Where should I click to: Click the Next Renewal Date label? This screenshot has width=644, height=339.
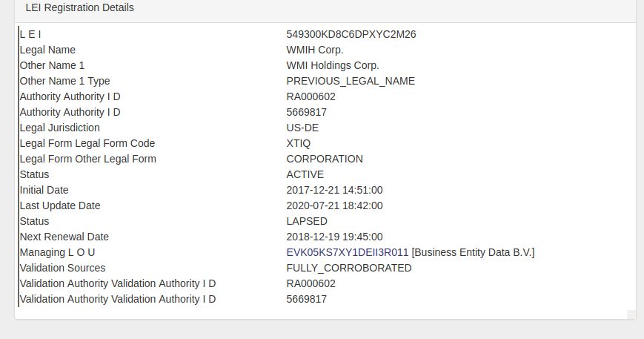(64, 237)
